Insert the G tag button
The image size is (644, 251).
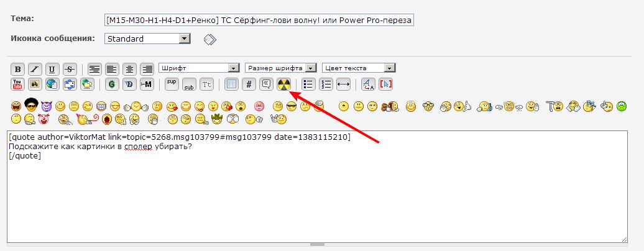[x=112, y=84]
